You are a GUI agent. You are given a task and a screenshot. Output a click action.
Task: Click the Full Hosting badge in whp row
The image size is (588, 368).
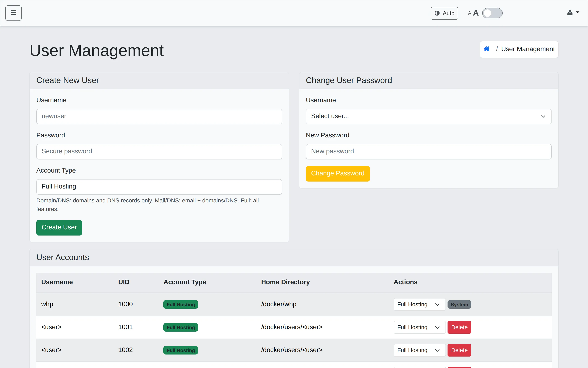(x=180, y=304)
